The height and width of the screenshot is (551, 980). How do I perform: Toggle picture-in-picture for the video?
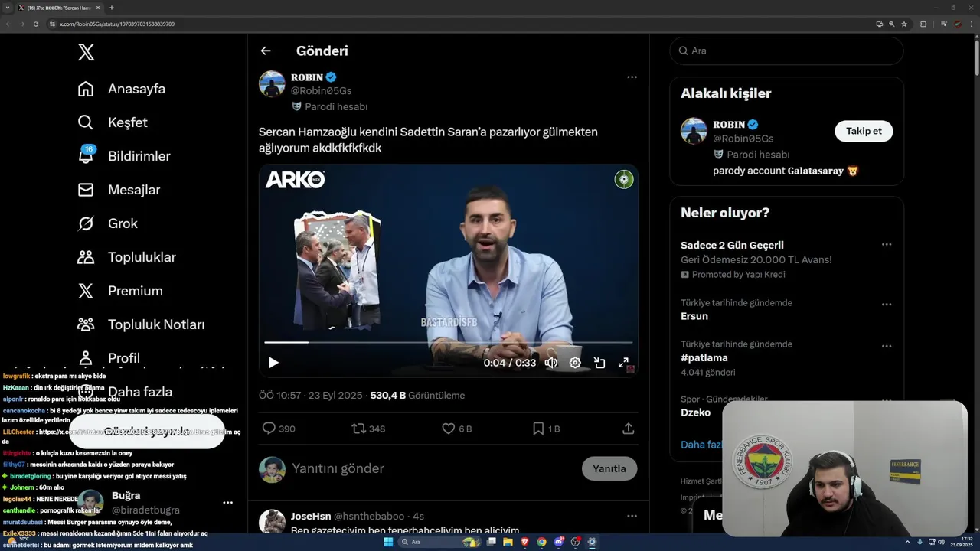[599, 363]
